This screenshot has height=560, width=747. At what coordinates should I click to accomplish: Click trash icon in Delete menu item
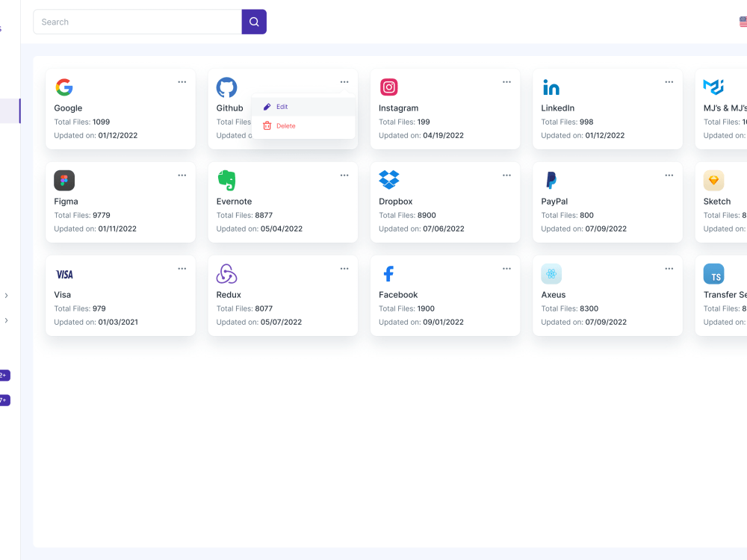point(267,125)
